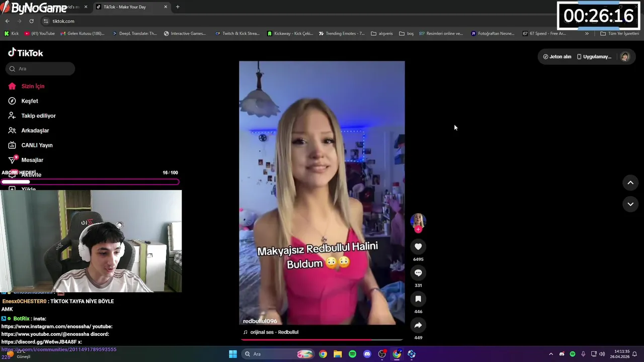Open Kickaway bookmark

(x=290, y=34)
